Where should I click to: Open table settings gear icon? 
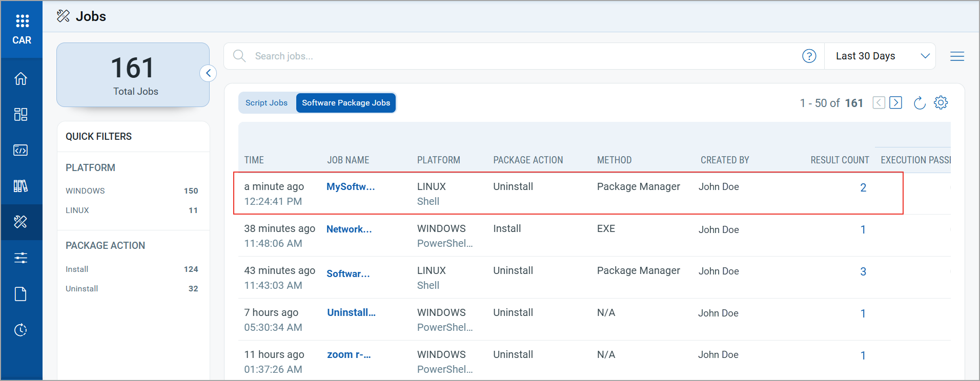(x=941, y=103)
